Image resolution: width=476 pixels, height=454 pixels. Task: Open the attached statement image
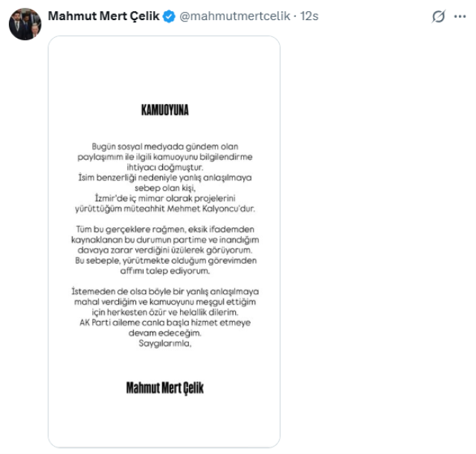164,241
